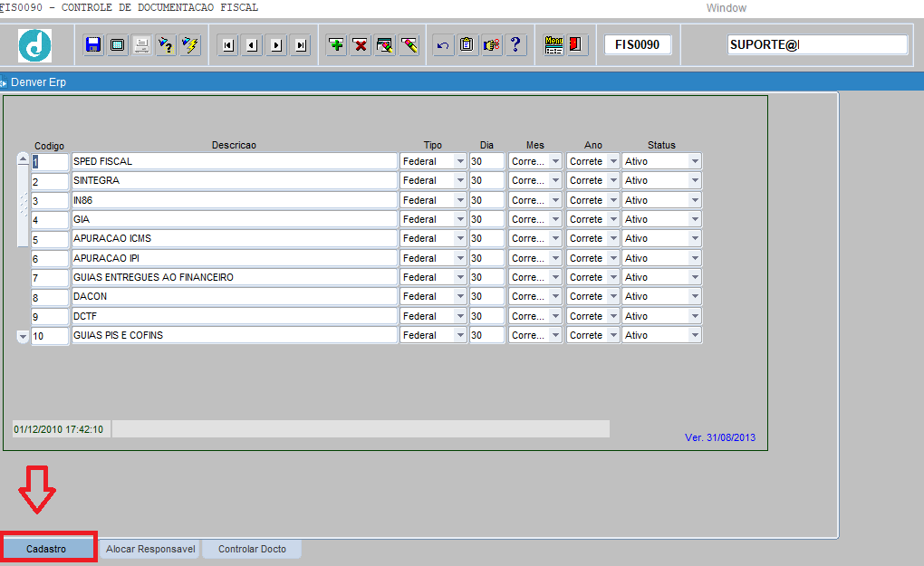
Task: Delete the record using the red X icon
Action: click(x=361, y=44)
